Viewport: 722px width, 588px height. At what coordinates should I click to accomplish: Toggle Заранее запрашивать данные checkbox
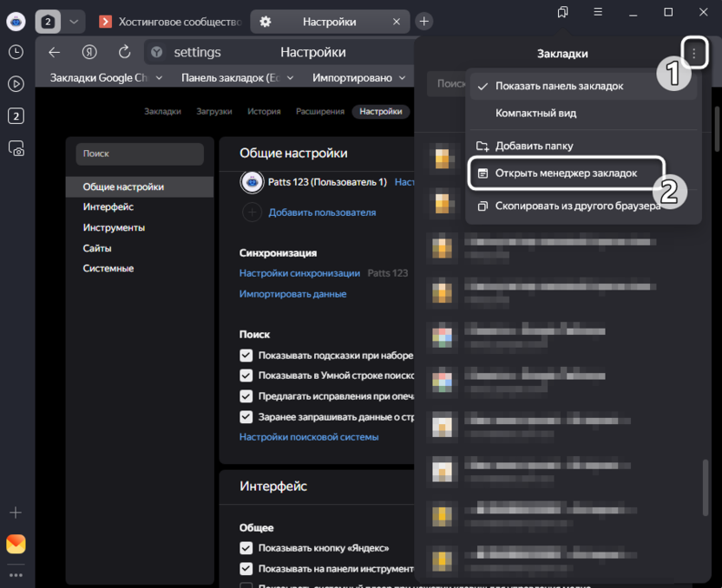point(246,417)
